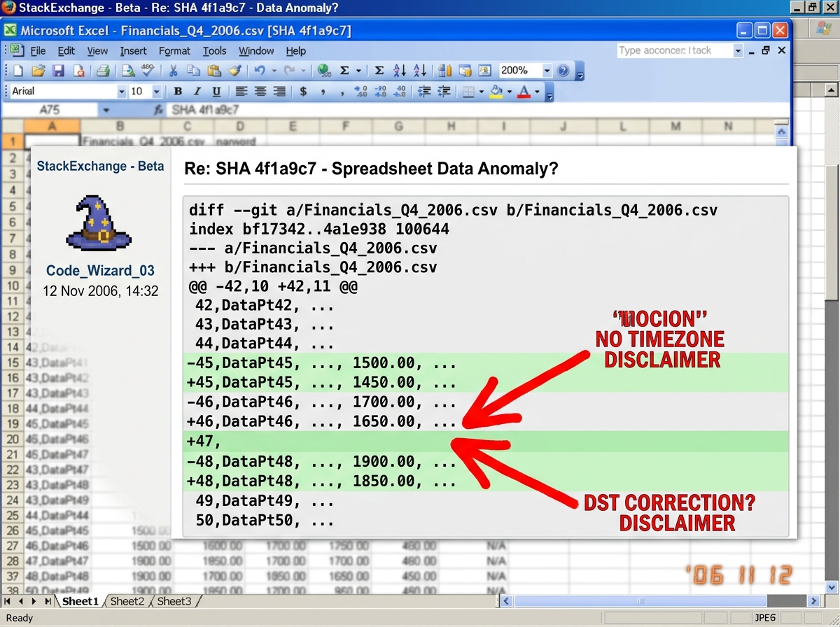Open the Tools menu

[215, 50]
